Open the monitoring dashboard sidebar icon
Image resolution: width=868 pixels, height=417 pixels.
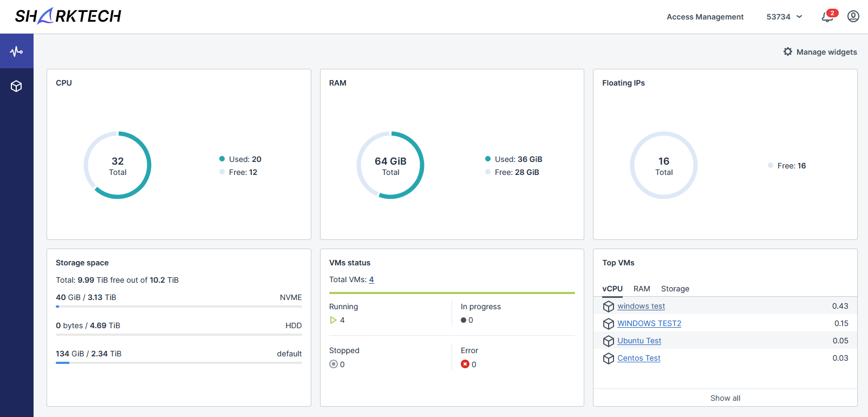pyautogui.click(x=16, y=51)
